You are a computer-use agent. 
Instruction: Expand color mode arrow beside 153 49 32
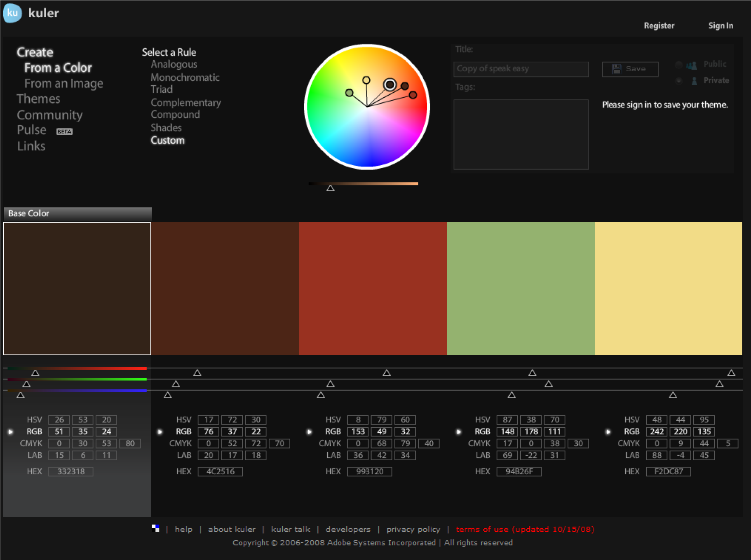tap(309, 432)
